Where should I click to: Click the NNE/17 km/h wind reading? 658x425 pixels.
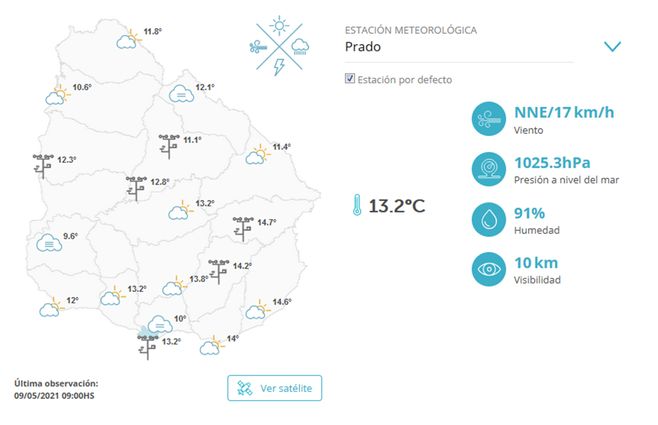tap(563, 112)
